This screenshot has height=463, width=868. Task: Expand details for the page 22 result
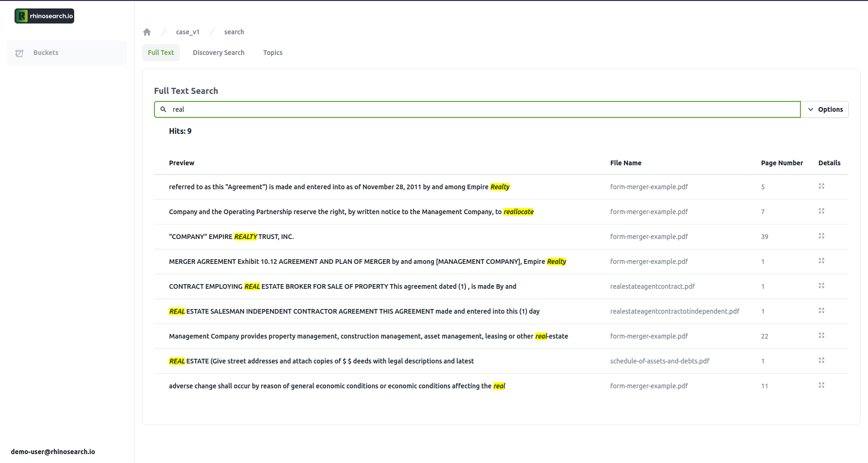coord(821,336)
